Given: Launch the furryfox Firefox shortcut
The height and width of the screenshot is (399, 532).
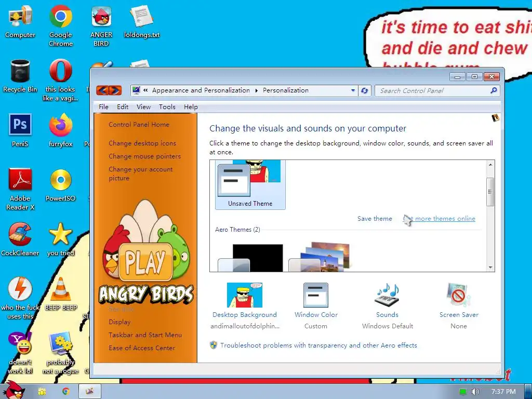Looking at the screenshot, I should [60, 130].
